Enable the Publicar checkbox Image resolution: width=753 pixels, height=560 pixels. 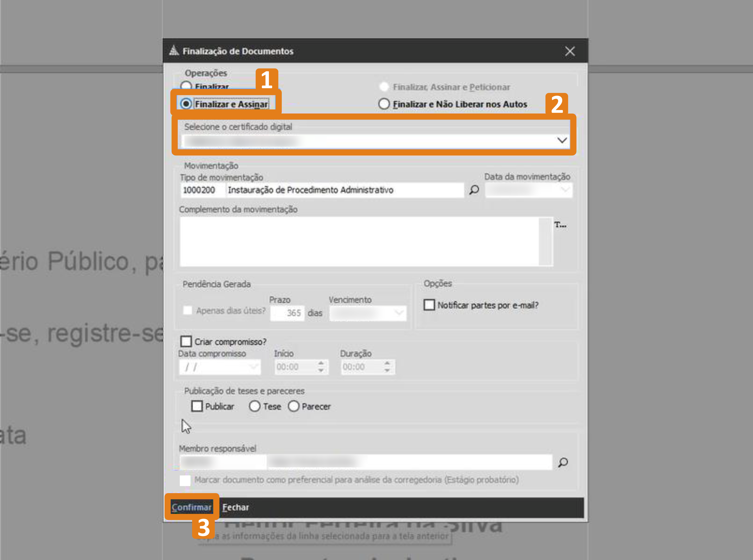coord(197,406)
